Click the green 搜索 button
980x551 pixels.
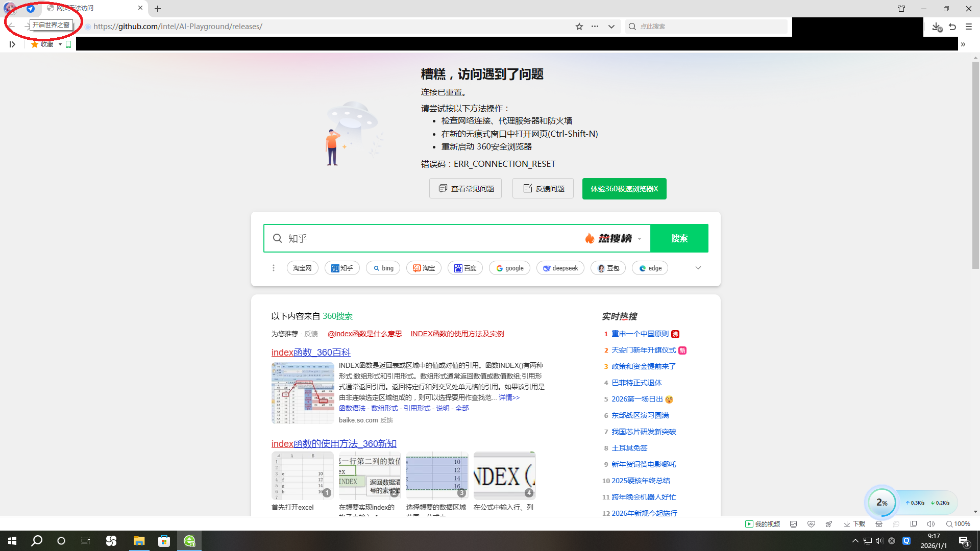(x=679, y=238)
